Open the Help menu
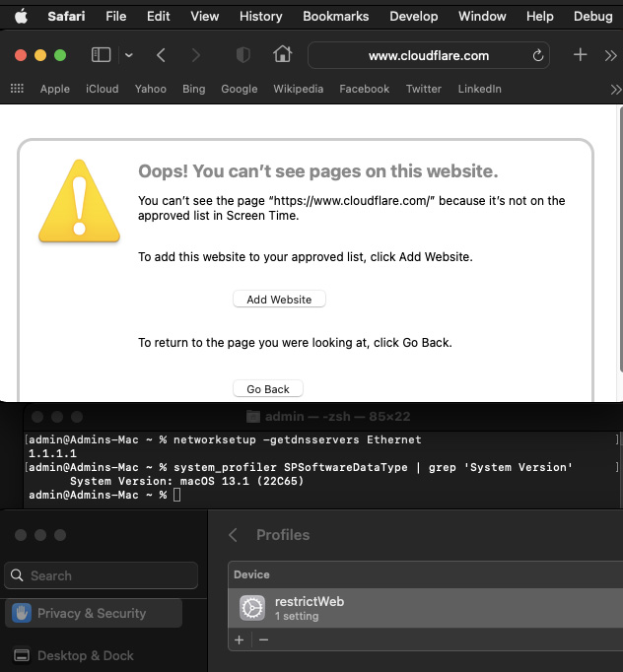Image resolution: width=623 pixels, height=672 pixels. pos(540,17)
